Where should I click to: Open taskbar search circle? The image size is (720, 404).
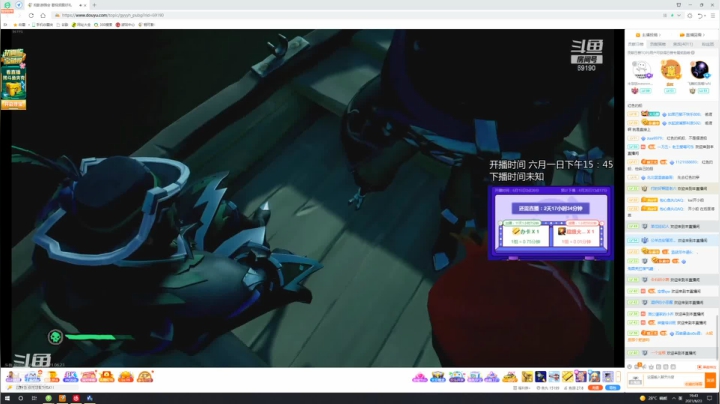pos(21,398)
